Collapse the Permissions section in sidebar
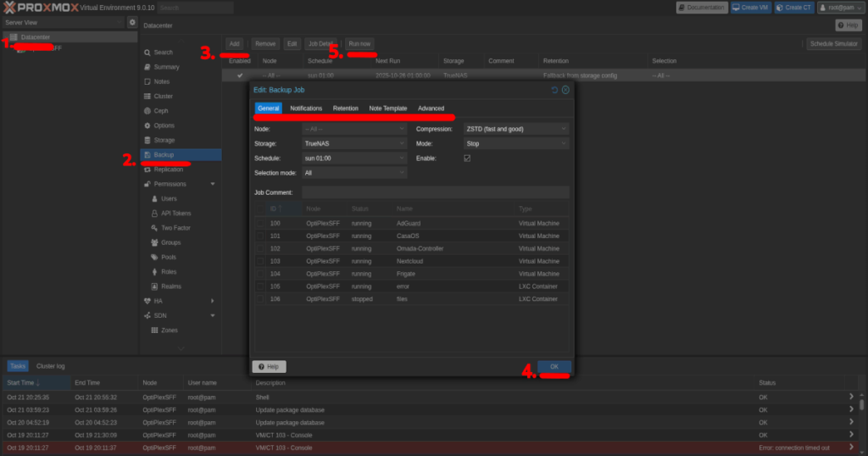 (x=213, y=184)
